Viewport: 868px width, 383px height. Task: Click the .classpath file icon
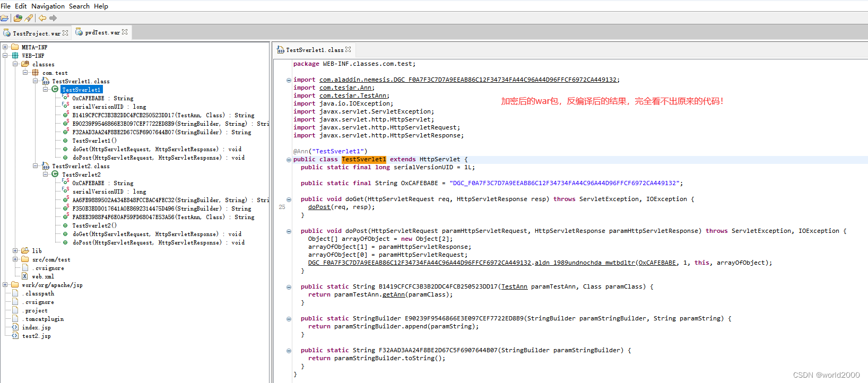15,293
